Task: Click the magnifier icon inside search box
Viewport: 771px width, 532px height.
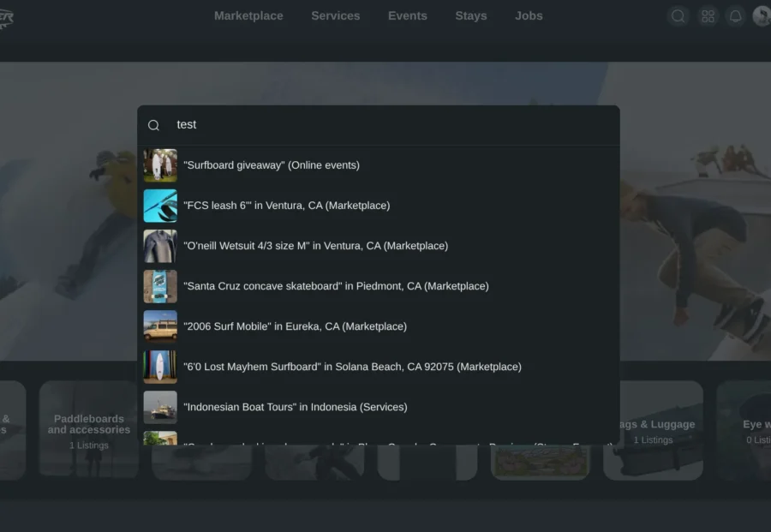Action: tap(153, 125)
